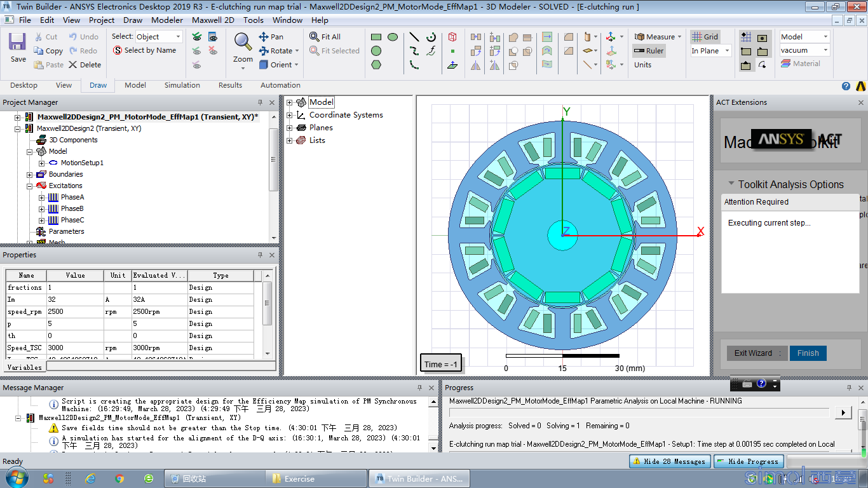Open the Select mode Object dropdown
Viewport: 868px width, 488px height.
click(x=159, y=37)
